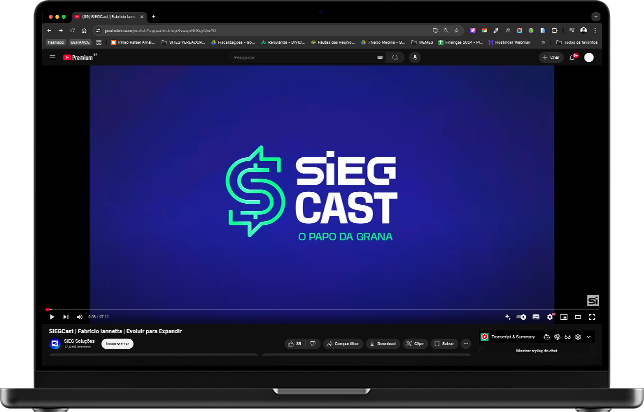Play the SIEGCast video
Image resolution: width=644 pixels, height=412 pixels.
52,317
